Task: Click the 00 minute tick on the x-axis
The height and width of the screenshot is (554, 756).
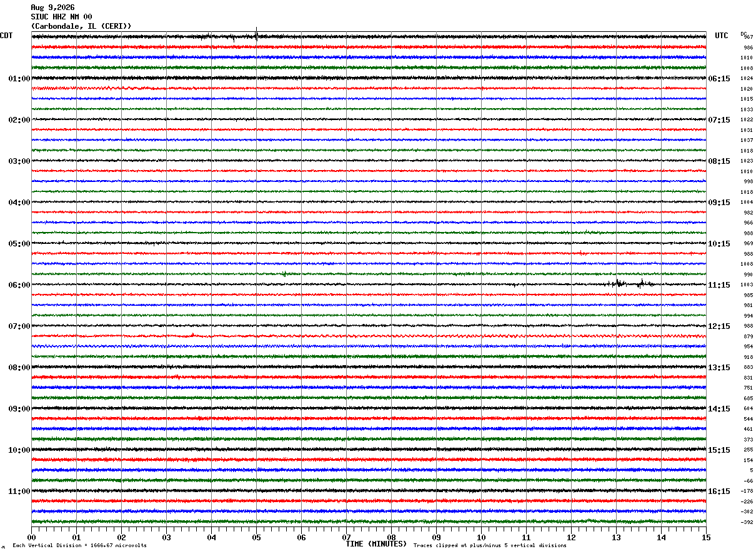Action: (x=31, y=537)
